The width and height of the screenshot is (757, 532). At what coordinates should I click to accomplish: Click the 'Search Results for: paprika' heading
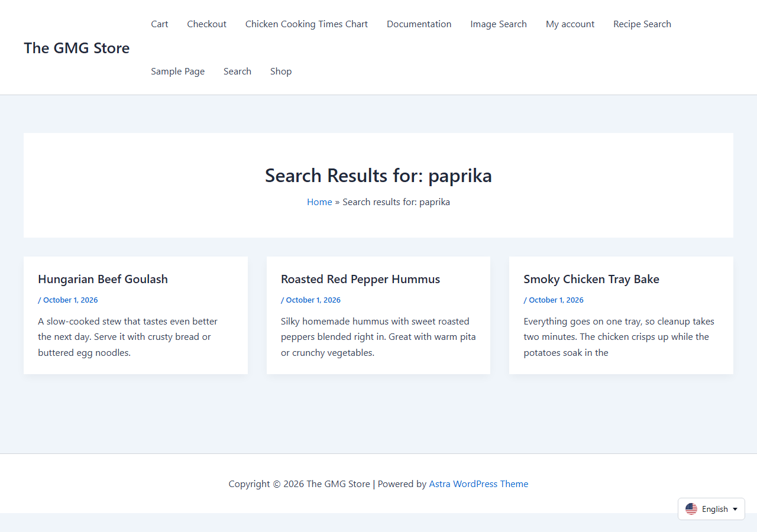pyautogui.click(x=378, y=176)
